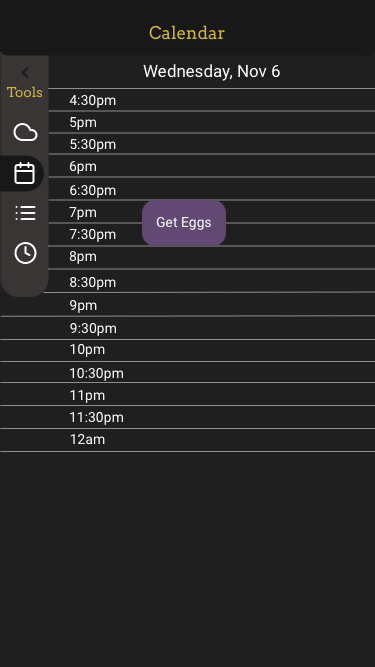The height and width of the screenshot is (667, 375).
Task: Select the 5:30pm time slot
Action: [212, 144]
